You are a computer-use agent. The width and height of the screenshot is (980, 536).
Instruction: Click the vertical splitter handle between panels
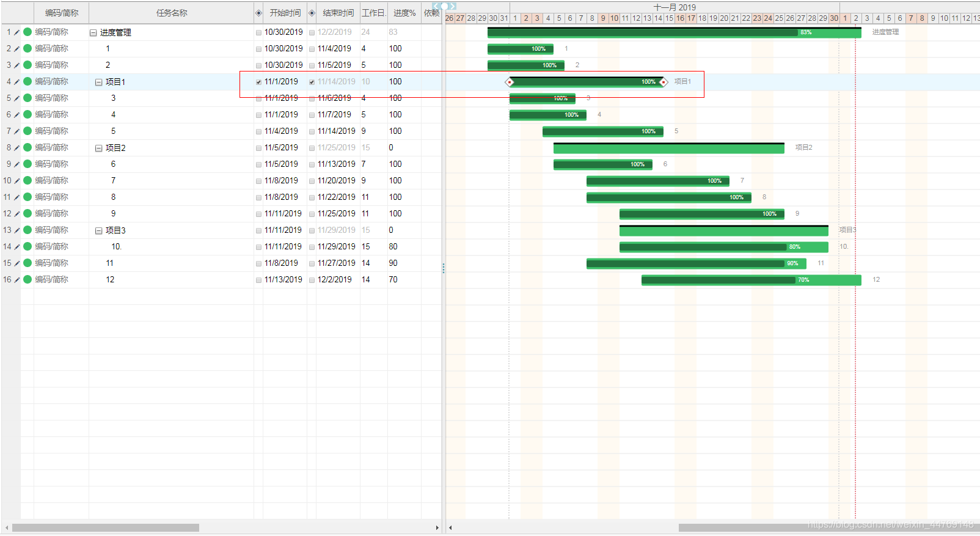[444, 268]
